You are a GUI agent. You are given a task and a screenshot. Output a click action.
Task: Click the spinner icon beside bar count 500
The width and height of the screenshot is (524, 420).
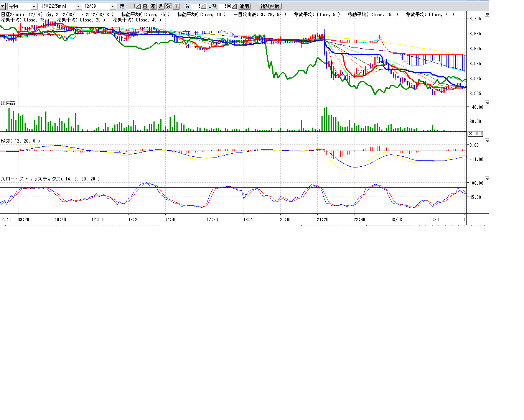click(234, 7)
